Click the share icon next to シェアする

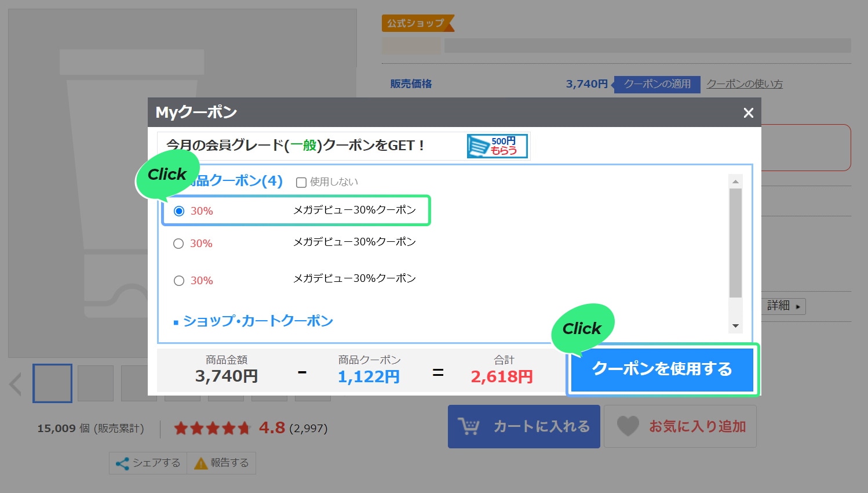click(x=122, y=463)
